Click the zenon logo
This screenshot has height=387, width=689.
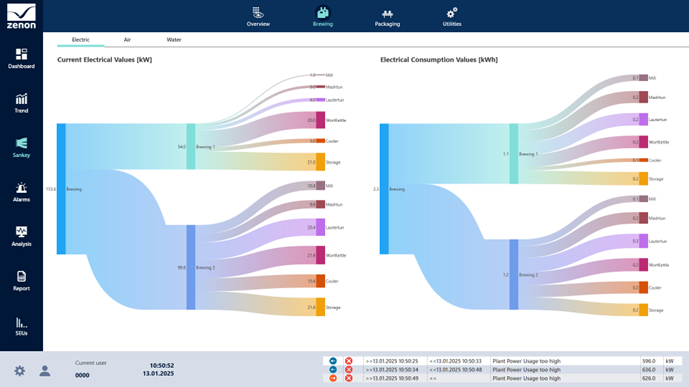pos(21,16)
